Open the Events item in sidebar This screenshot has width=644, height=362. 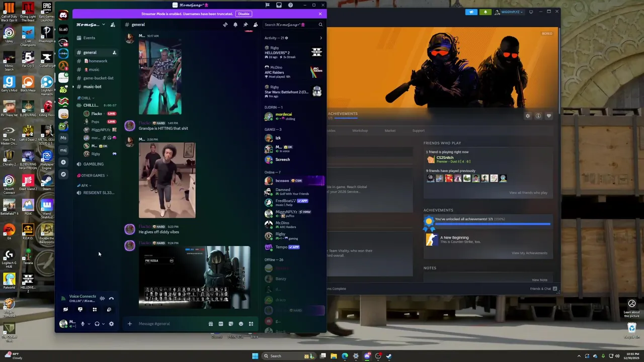(x=97, y=38)
